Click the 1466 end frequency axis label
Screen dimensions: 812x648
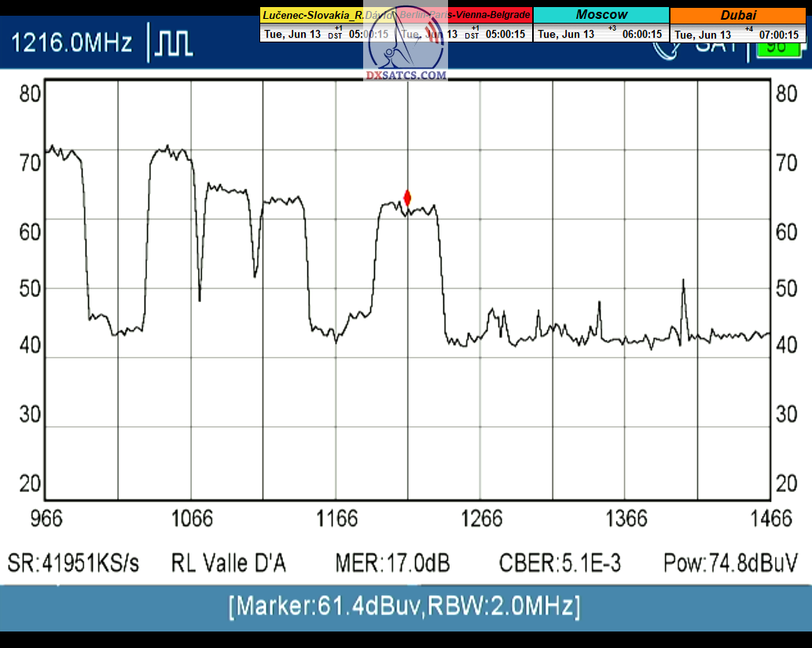click(x=771, y=518)
